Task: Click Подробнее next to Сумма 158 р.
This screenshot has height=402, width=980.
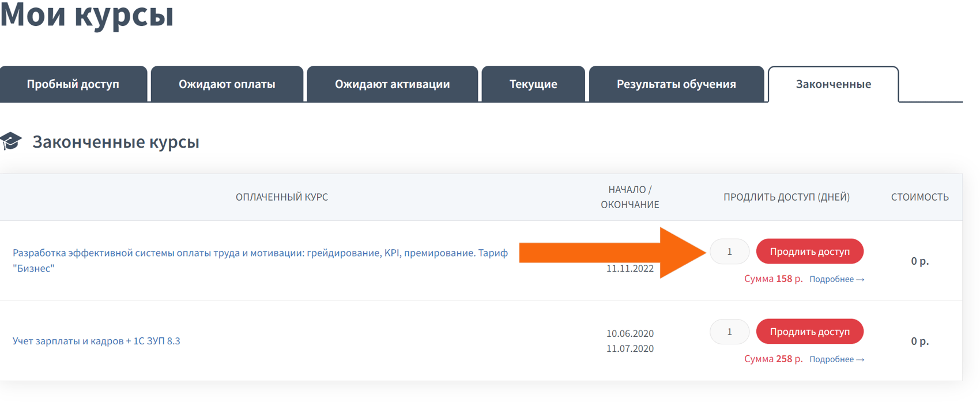Action: tap(836, 279)
